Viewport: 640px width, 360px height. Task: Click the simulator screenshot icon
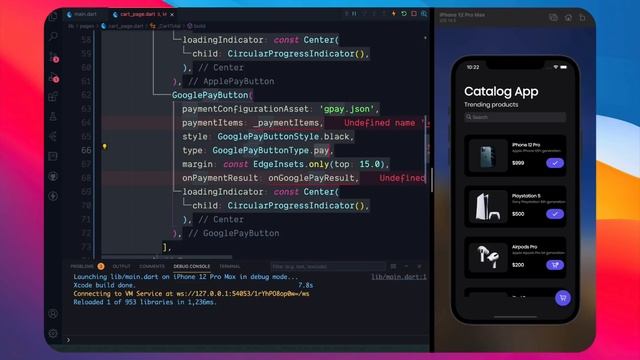[x=553, y=18]
